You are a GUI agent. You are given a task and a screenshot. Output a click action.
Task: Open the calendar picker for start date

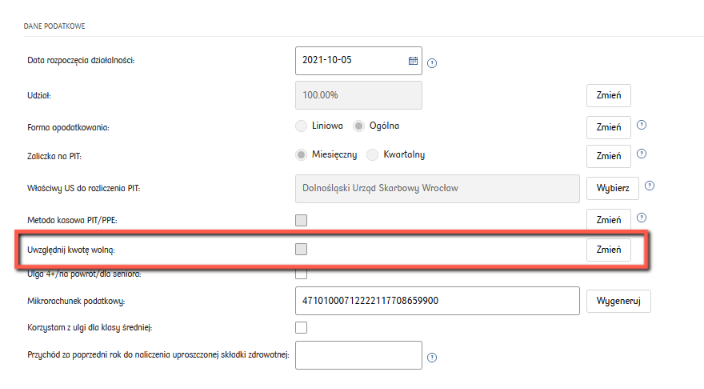click(413, 61)
